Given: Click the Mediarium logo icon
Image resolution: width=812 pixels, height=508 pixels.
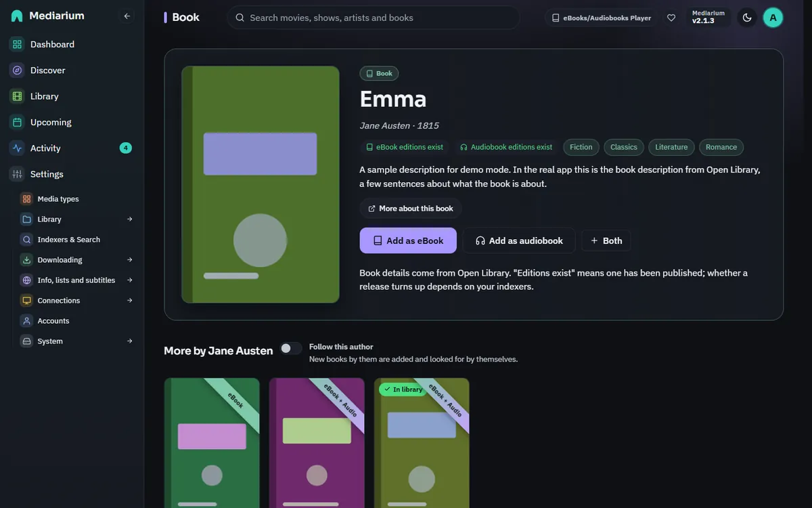Looking at the screenshot, I should [x=17, y=16].
